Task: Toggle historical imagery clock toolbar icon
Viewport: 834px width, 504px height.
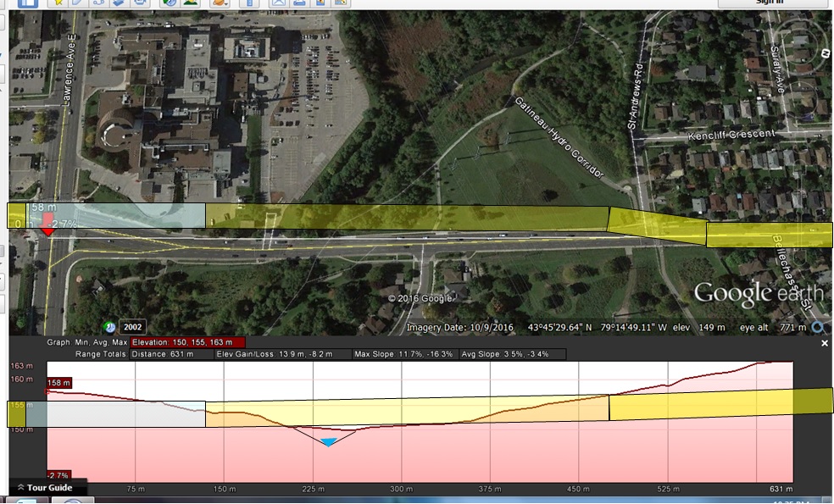Action: (170, 3)
